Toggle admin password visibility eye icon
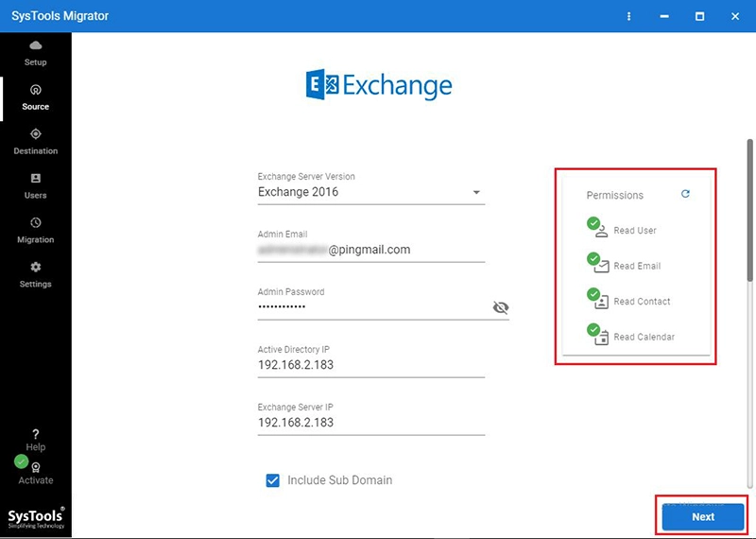Viewport: 756px width, 539px height. [501, 307]
